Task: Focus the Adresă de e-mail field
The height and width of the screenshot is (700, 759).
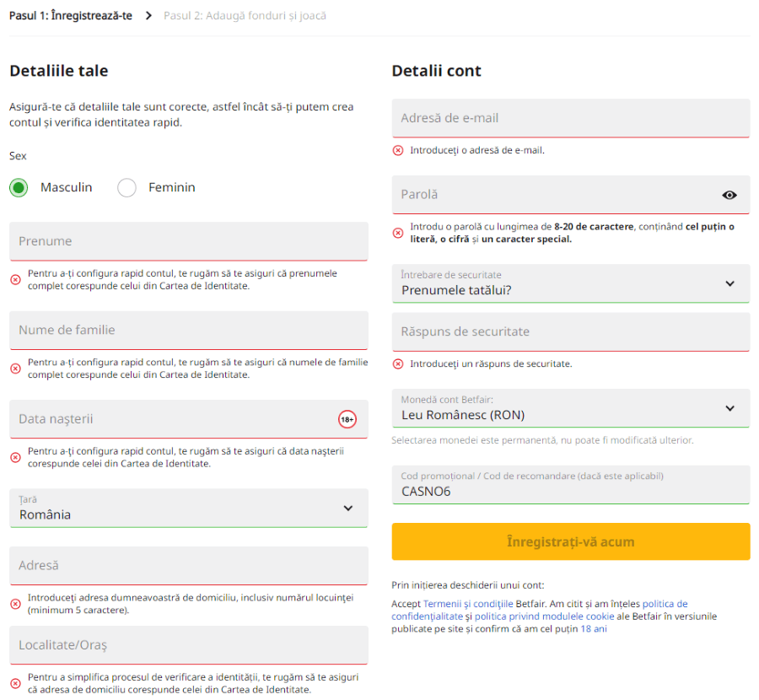Action: coord(571,118)
